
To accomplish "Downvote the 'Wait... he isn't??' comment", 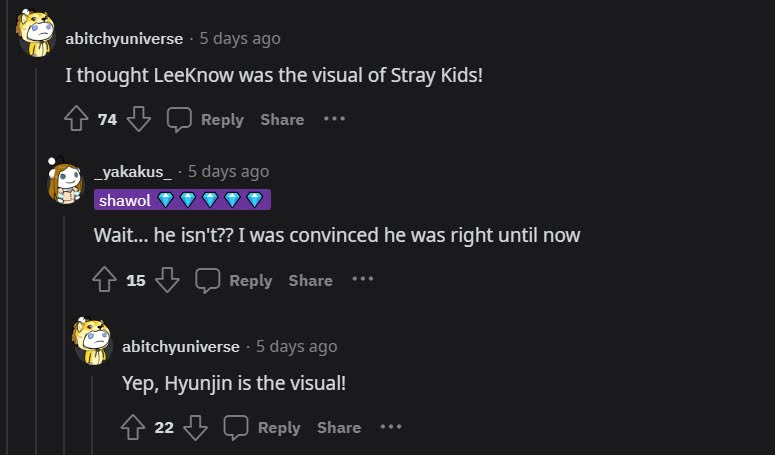I will pos(167,281).
